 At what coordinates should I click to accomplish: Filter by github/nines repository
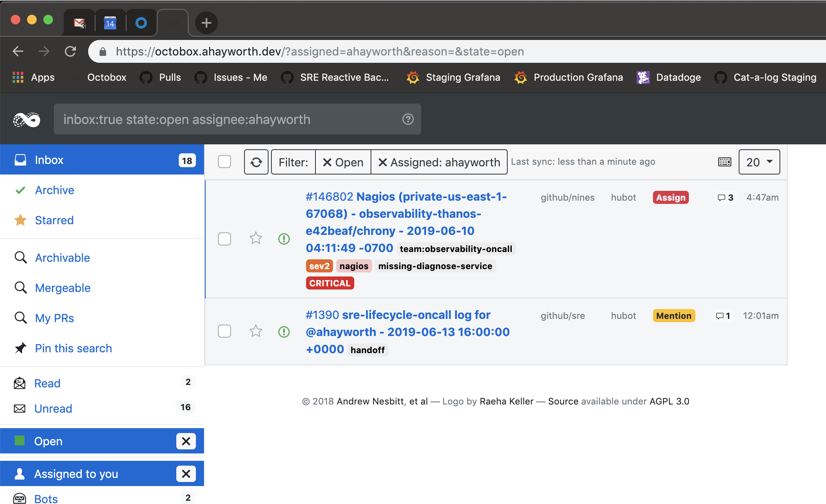point(568,197)
